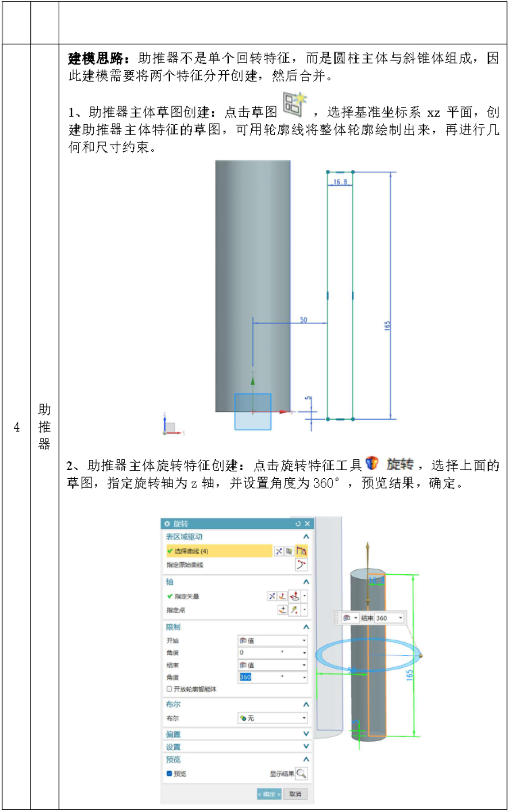The width and height of the screenshot is (508, 812).
Task: Click the 显示结果 magnifier icon
Action: [301, 773]
